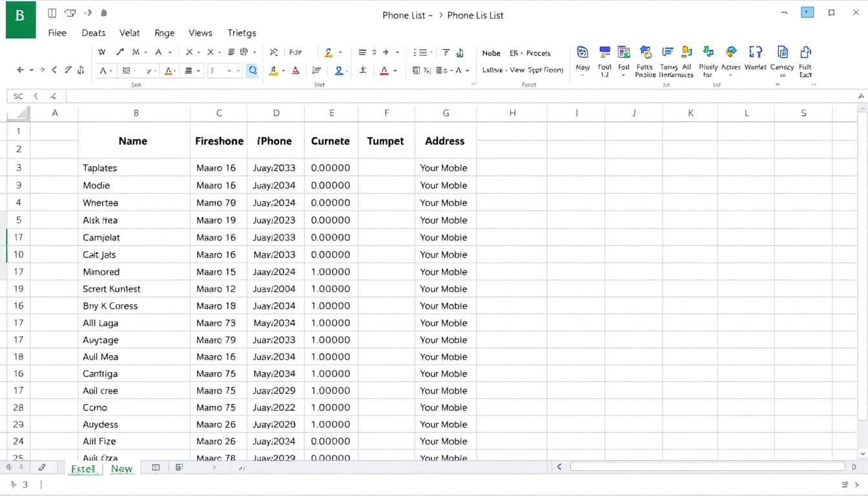Click the Wanlet ribbon icon

click(755, 52)
